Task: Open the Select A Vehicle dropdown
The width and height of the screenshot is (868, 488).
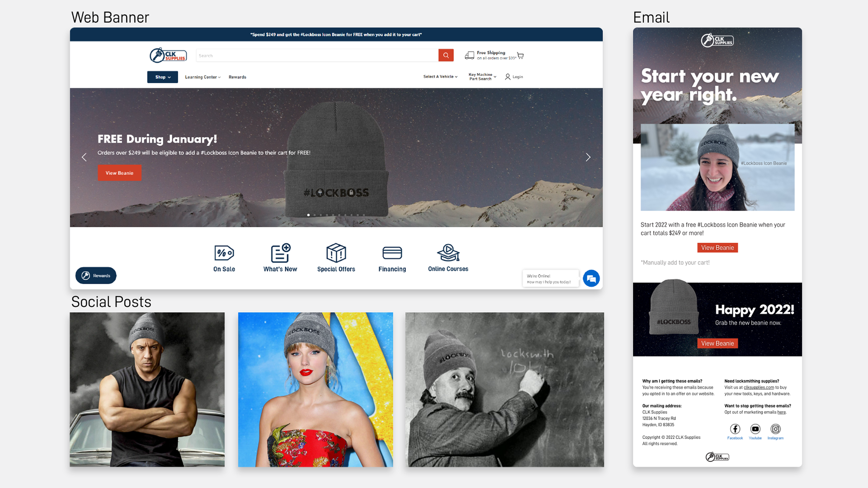Action: click(x=440, y=77)
